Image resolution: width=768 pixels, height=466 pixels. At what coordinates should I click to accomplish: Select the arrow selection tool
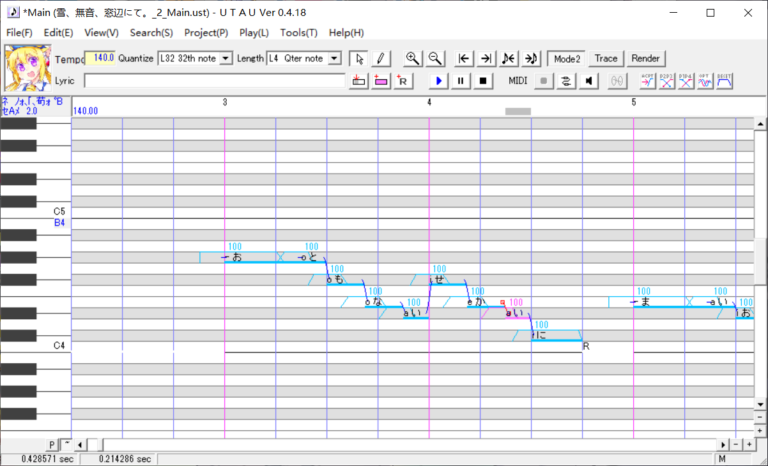pyautogui.click(x=360, y=59)
